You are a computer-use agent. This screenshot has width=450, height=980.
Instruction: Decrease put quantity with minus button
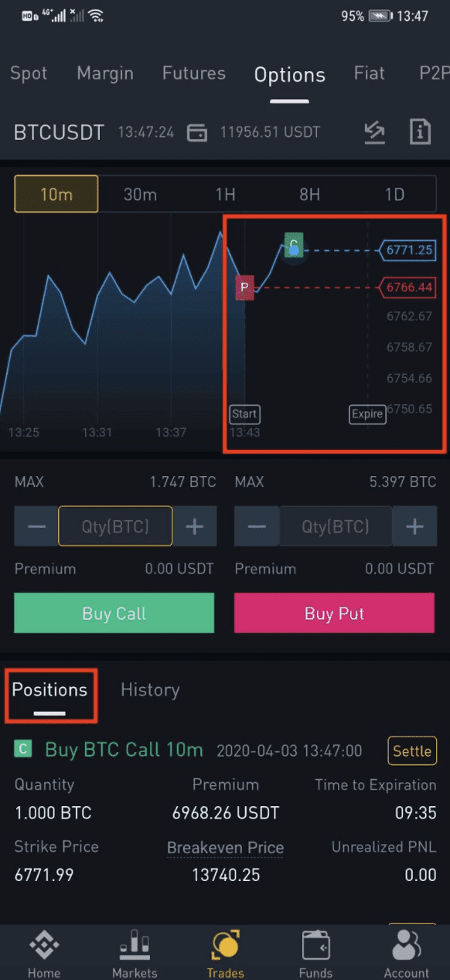point(257,527)
